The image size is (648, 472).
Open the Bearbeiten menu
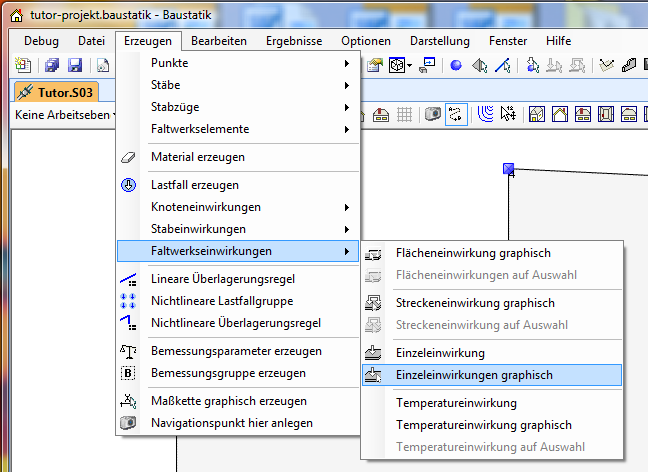(219, 41)
